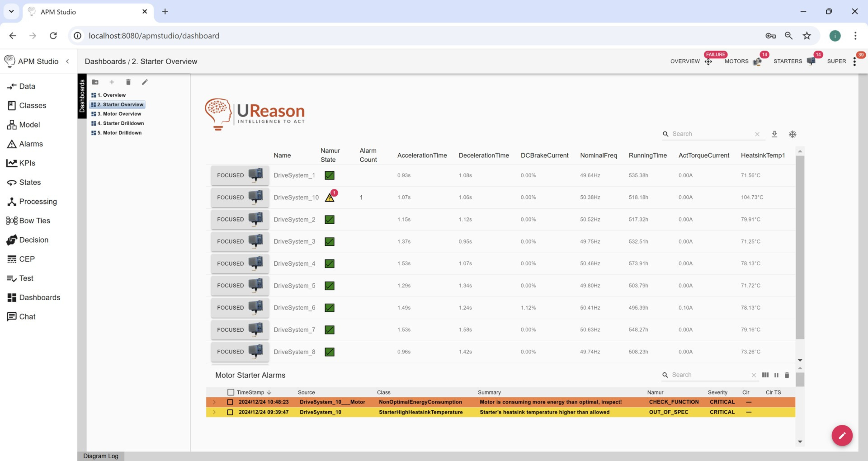Viewport: 868px width, 461px height.
Task: Pause the Motor Starter Alarms list
Action: (x=776, y=375)
